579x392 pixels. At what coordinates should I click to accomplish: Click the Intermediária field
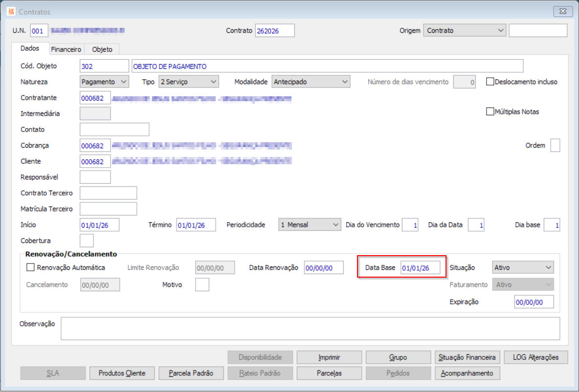coord(95,114)
